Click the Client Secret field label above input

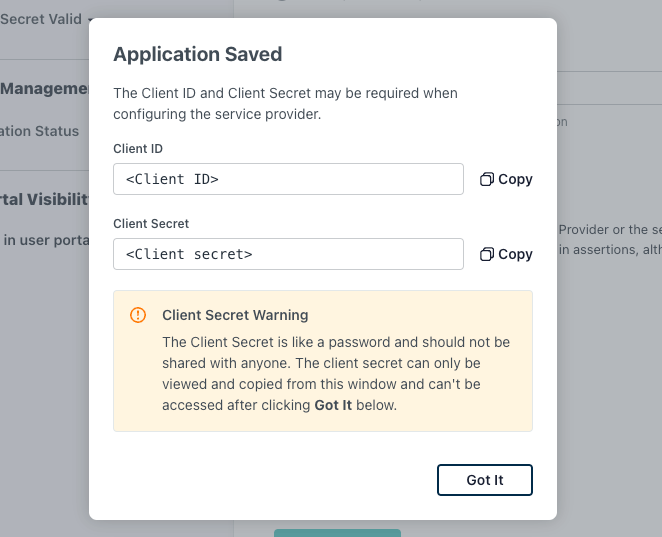pos(151,224)
